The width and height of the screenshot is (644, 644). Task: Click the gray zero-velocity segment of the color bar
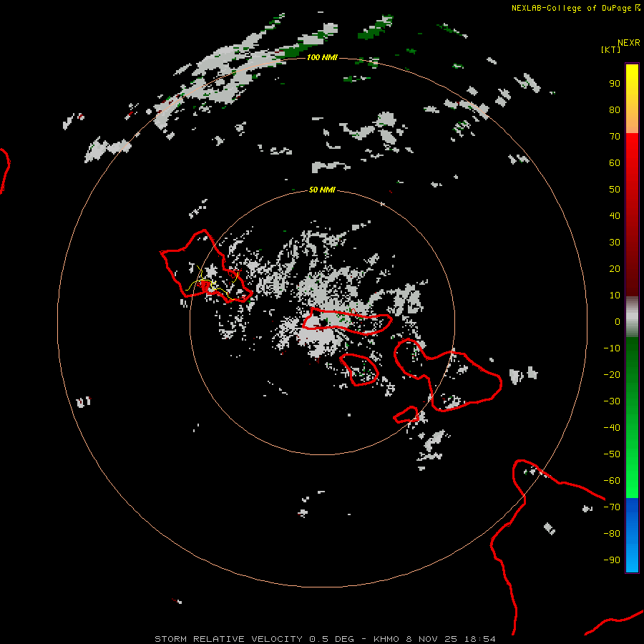click(x=632, y=317)
